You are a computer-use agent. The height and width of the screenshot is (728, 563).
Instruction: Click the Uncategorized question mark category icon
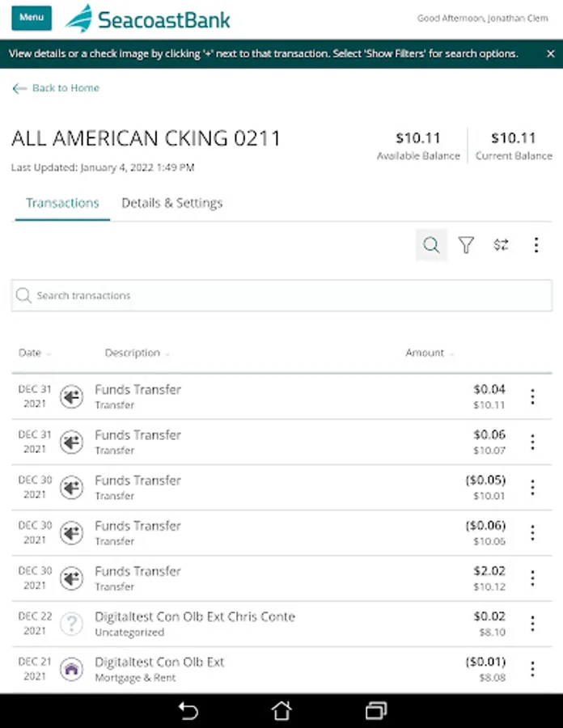pos(72,624)
